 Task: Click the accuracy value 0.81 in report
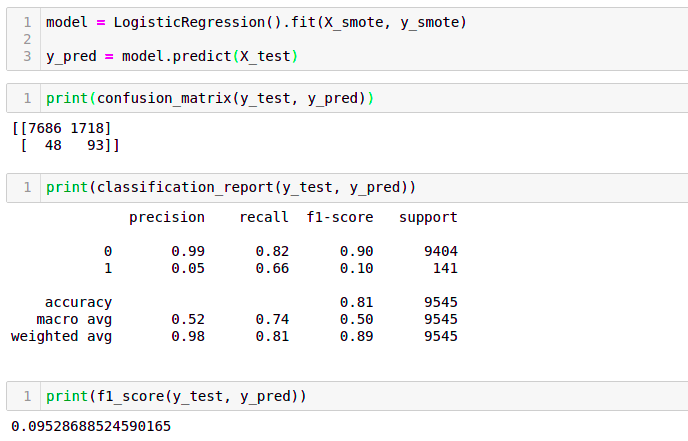coord(356,302)
